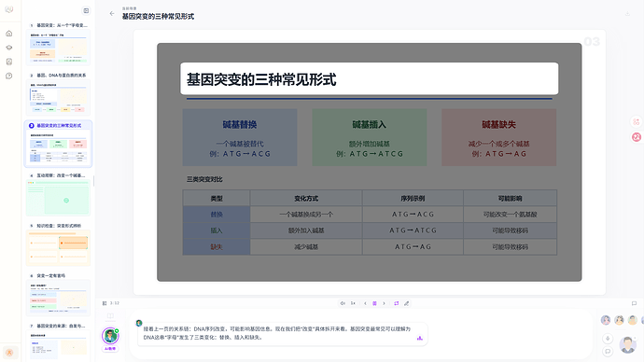This screenshot has height=362, width=644.
Task: Open slide 6 thumbnail 突变一定有害吗
Action: pyautogui.click(x=58, y=298)
